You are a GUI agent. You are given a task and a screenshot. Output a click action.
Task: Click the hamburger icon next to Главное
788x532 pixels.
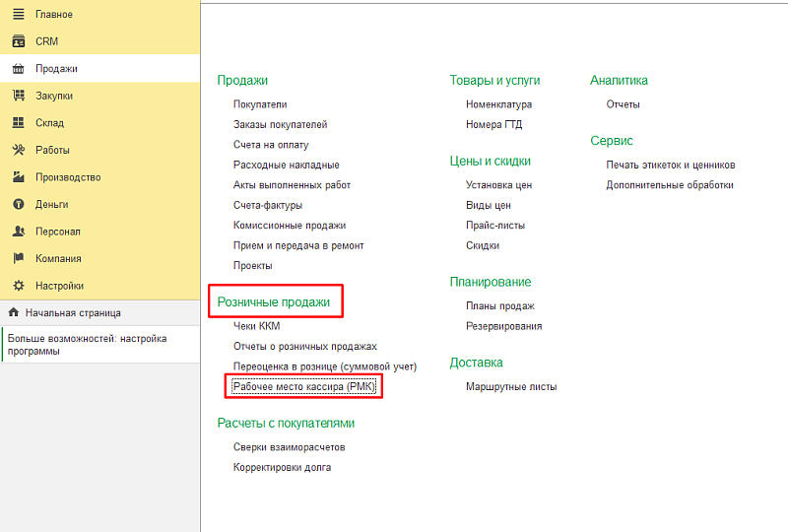(x=18, y=15)
